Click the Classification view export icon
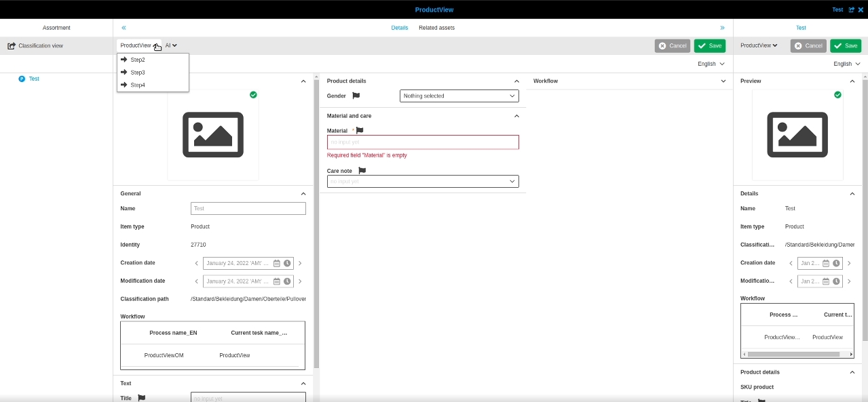Image resolution: width=868 pixels, height=402 pixels. point(12,46)
